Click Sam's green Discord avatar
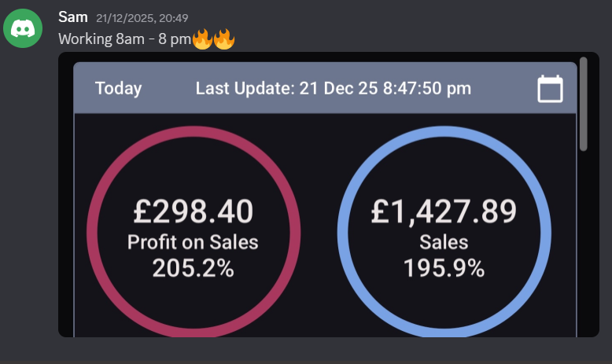612x364 pixels. click(23, 28)
